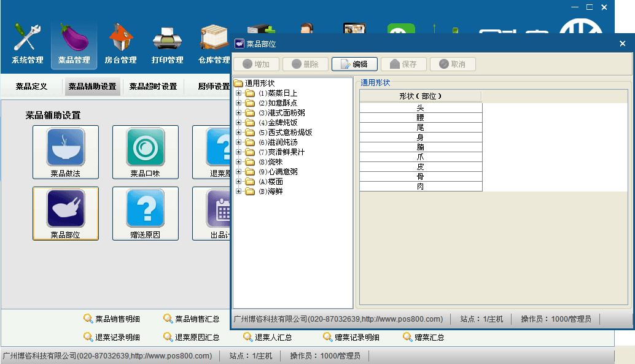
Task: Expand the (1)蒸蒸日上 tree node
Action: pyautogui.click(x=239, y=93)
